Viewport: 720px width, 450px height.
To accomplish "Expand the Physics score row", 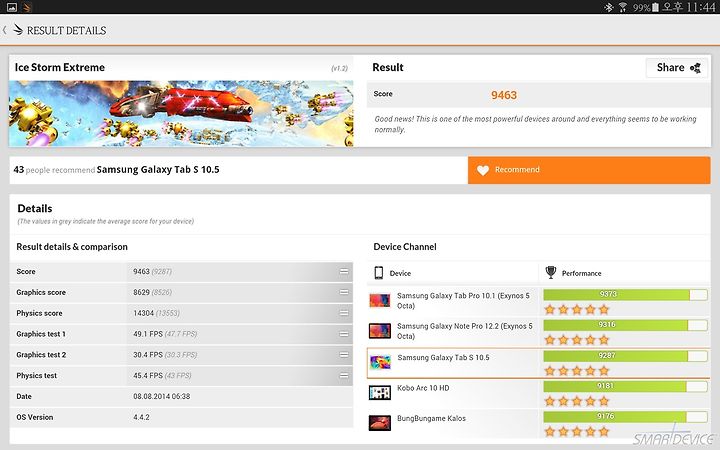I will (343, 313).
